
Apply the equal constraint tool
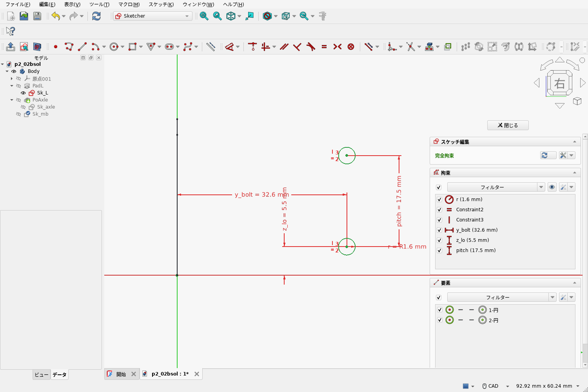point(324,47)
